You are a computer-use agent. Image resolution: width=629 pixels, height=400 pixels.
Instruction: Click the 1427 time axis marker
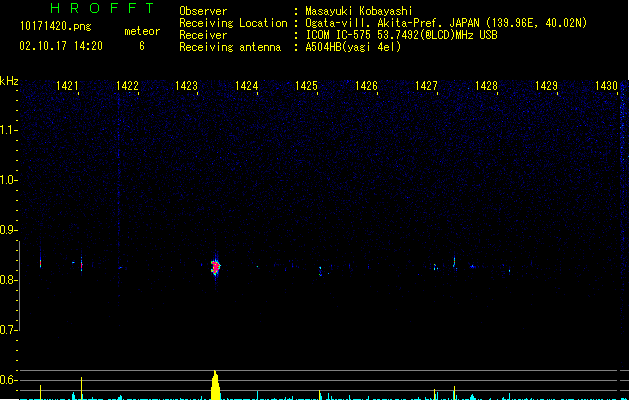pos(426,86)
